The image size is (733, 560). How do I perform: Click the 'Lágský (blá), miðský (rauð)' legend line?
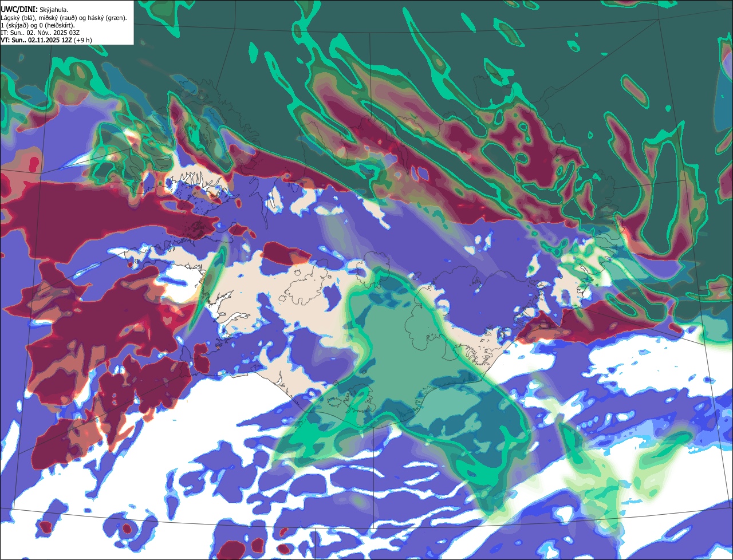point(64,17)
